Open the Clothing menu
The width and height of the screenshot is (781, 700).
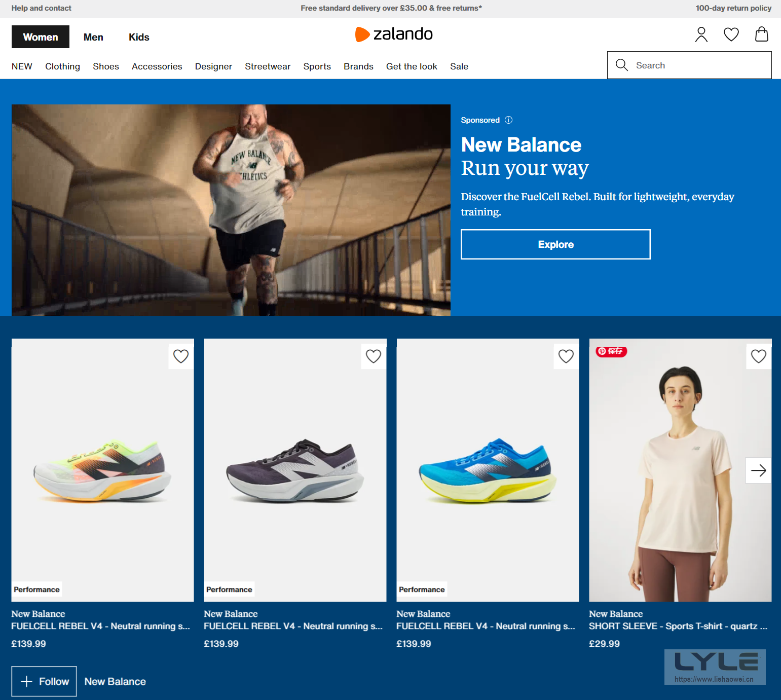point(62,66)
